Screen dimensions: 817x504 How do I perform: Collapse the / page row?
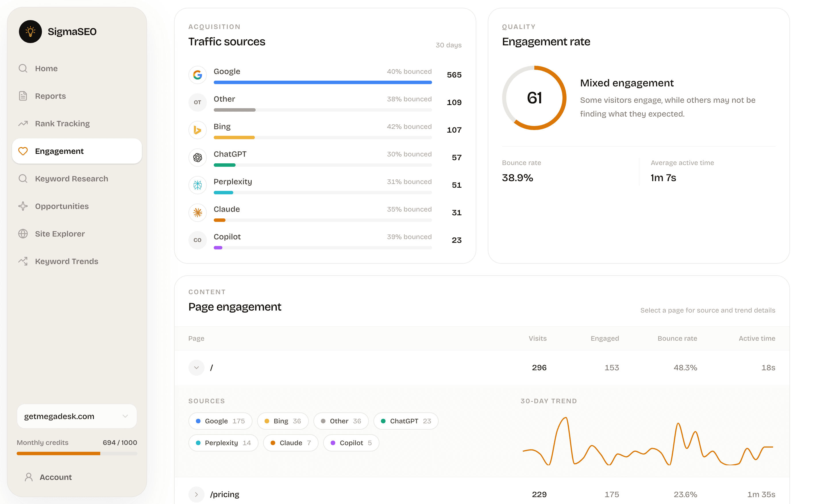click(x=196, y=368)
